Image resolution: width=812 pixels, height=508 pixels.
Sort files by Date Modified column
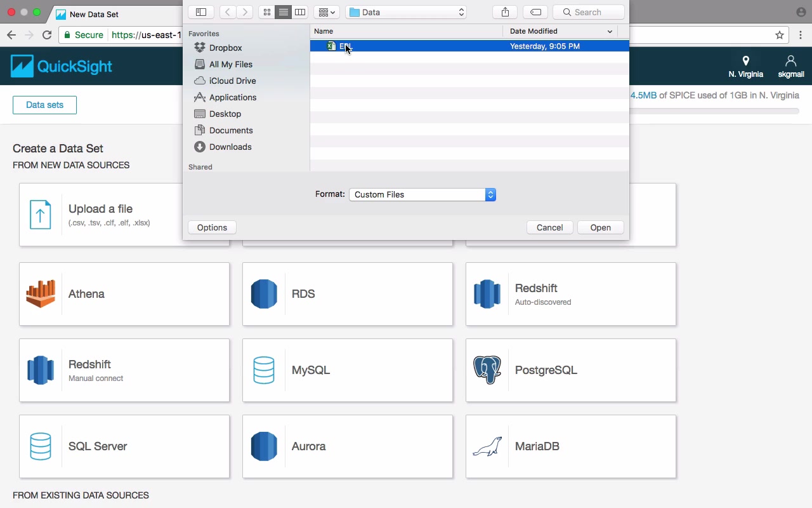pyautogui.click(x=561, y=31)
